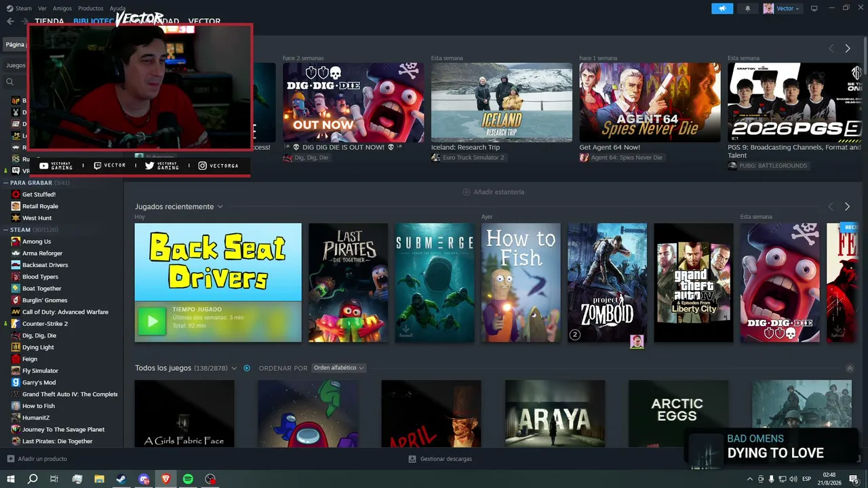Click the Añadir estantería plus icon
The height and width of the screenshot is (488, 868).
point(466,192)
